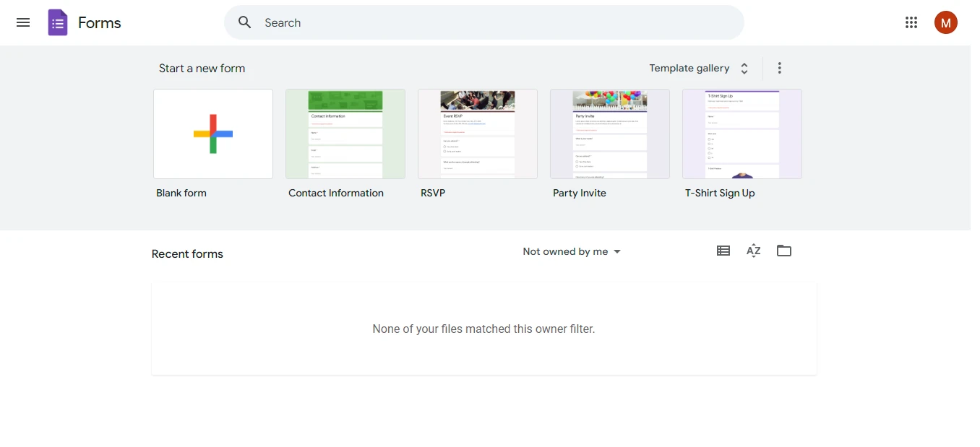980x447 pixels.
Task: Expand the Template gallery with its chevron
Action: (744, 67)
